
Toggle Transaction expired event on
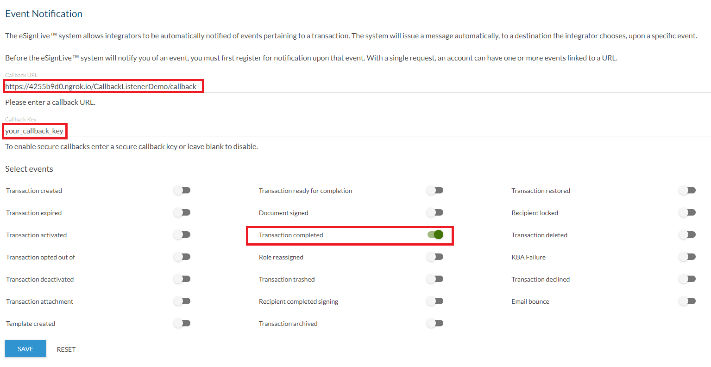[182, 213]
